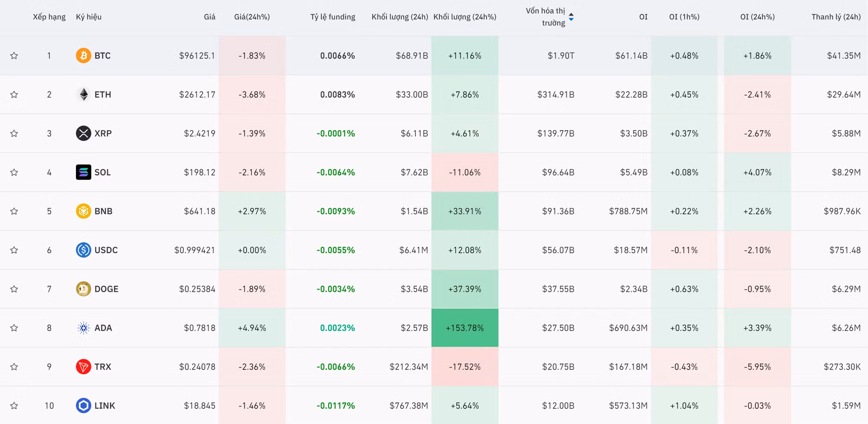Click the TRON TRX icon
Image resolution: width=868 pixels, height=424 pixels.
click(x=83, y=367)
